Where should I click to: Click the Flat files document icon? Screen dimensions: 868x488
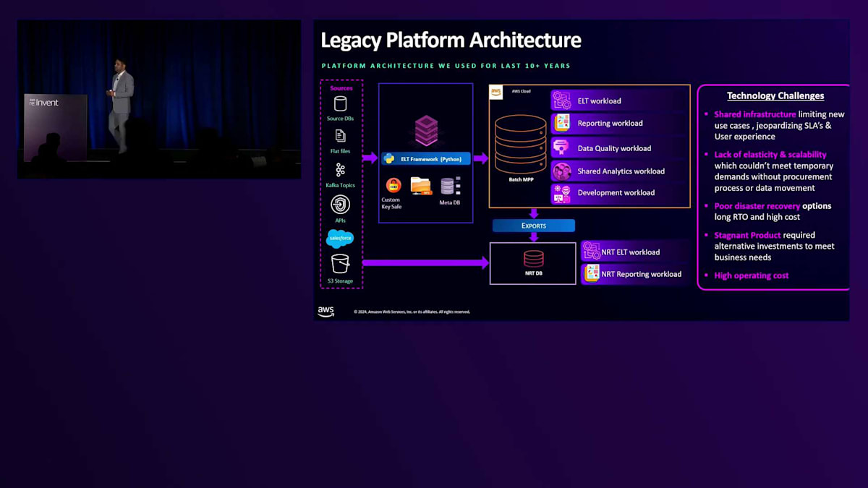pyautogui.click(x=340, y=137)
